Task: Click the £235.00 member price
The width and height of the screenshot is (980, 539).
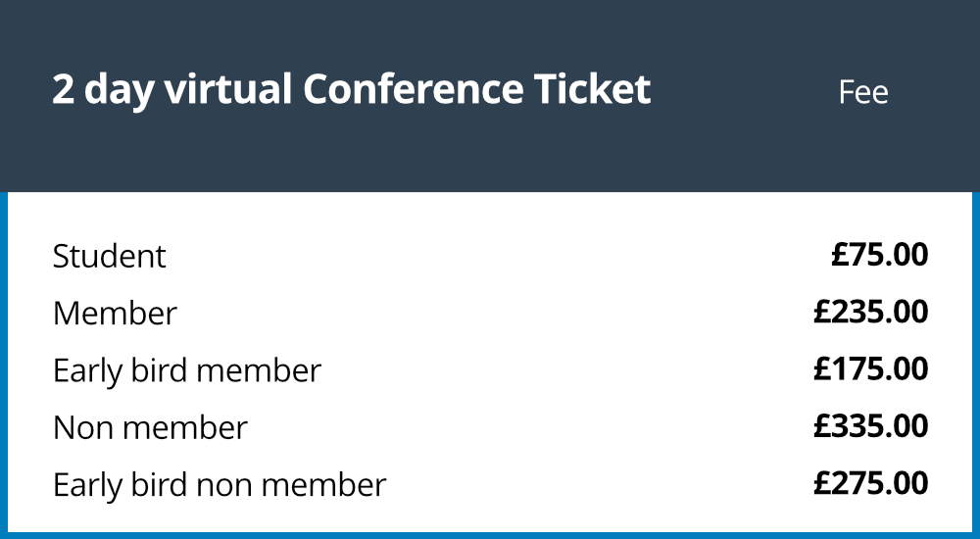Action: [870, 312]
